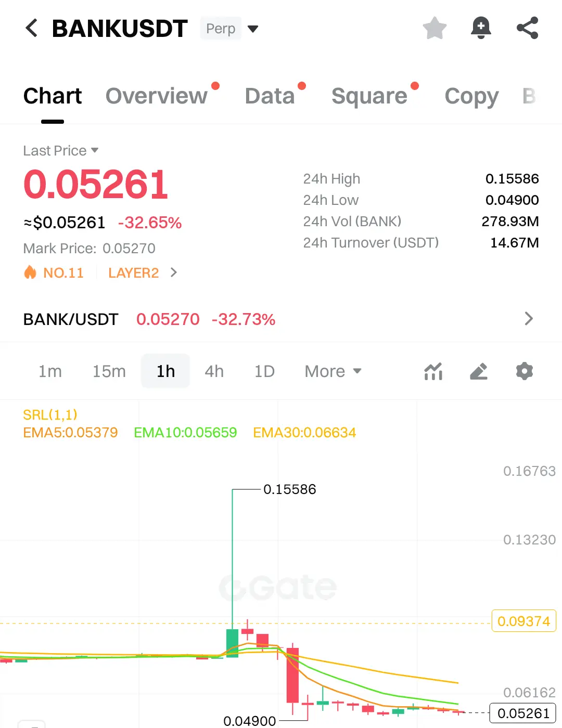Switch to the Chart tab
The width and height of the screenshot is (562, 728).
tap(53, 96)
